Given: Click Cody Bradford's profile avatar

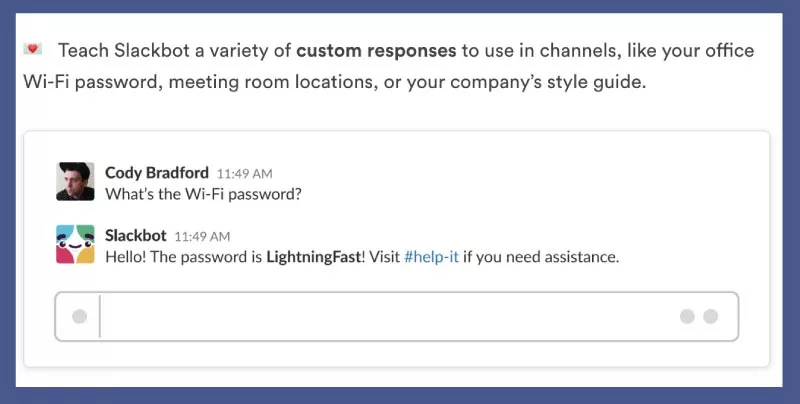Looking at the screenshot, I should pos(76,182).
